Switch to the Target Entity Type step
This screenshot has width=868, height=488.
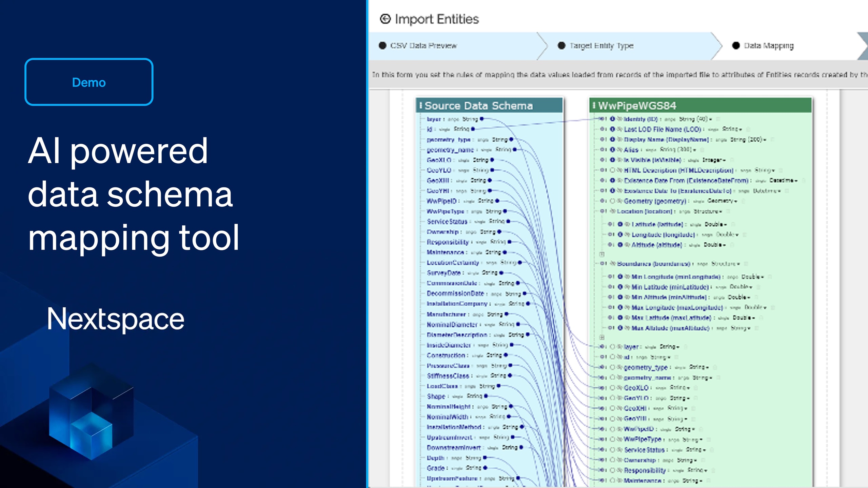click(602, 46)
